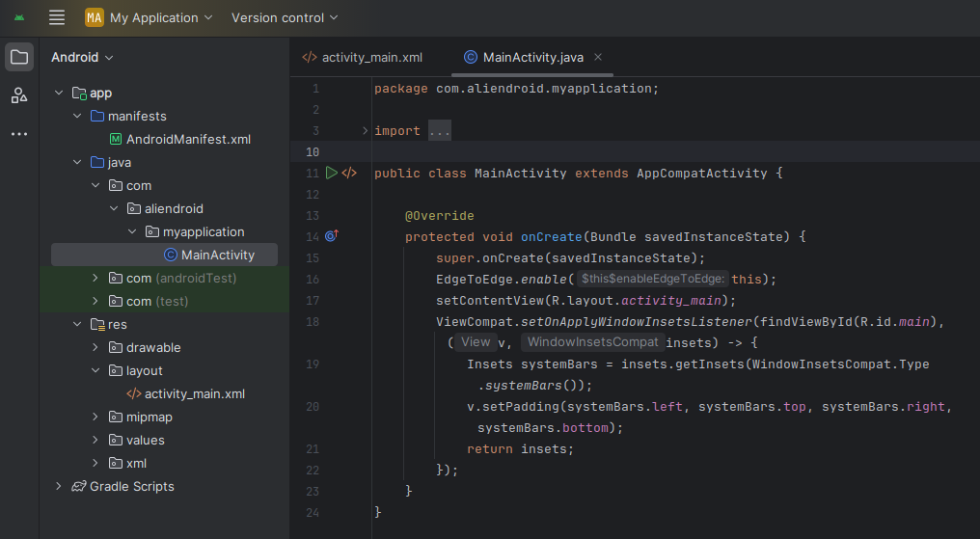Viewport: 980px width, 539px height.
Task: Click the Gradle Scripts elephant icon
Action: (x=79, y=487)
